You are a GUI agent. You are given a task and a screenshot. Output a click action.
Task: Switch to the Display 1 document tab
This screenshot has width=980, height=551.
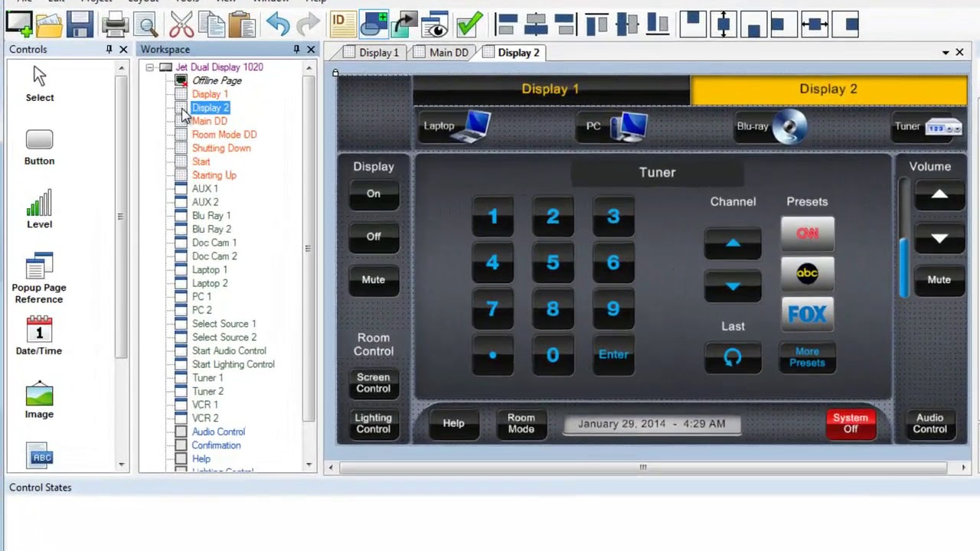pyautogui.click(x=371, y=53)
